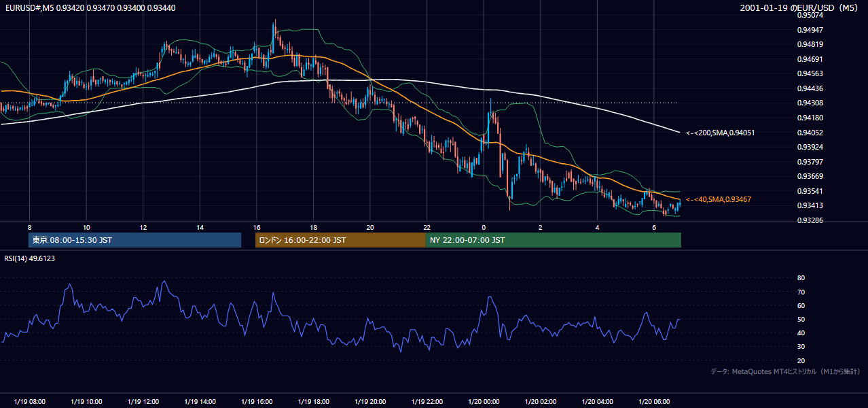Click hour tick 4 under price chart
868x408 pixels.
point(597,227)
